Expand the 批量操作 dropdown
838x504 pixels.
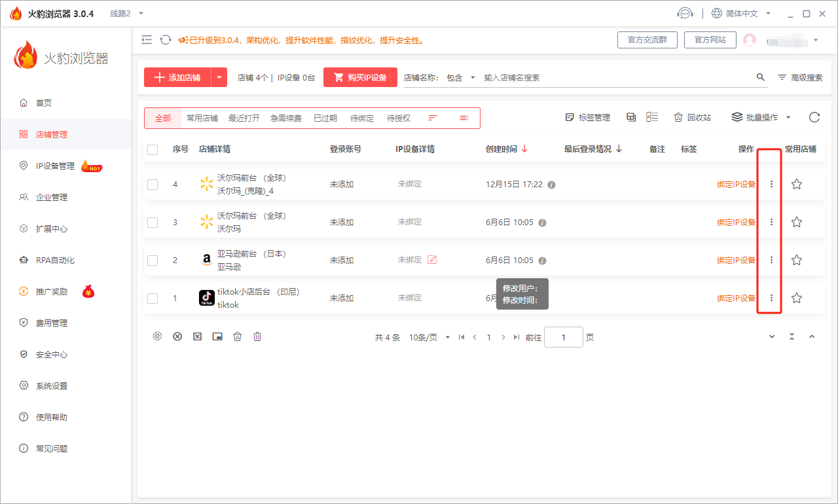[761, 118]
